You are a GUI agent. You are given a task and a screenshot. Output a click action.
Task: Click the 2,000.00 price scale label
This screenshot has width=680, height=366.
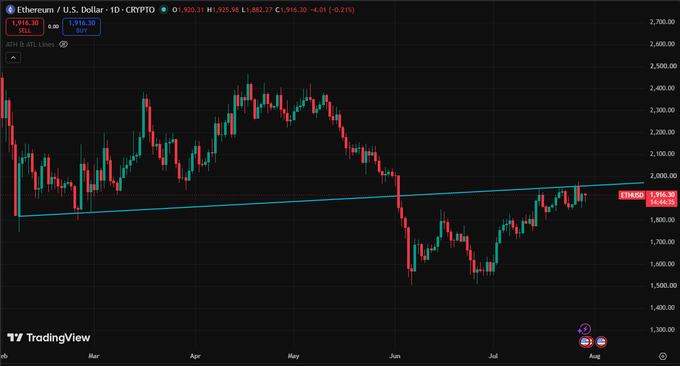pyautogui.click(x=662, y=176)
